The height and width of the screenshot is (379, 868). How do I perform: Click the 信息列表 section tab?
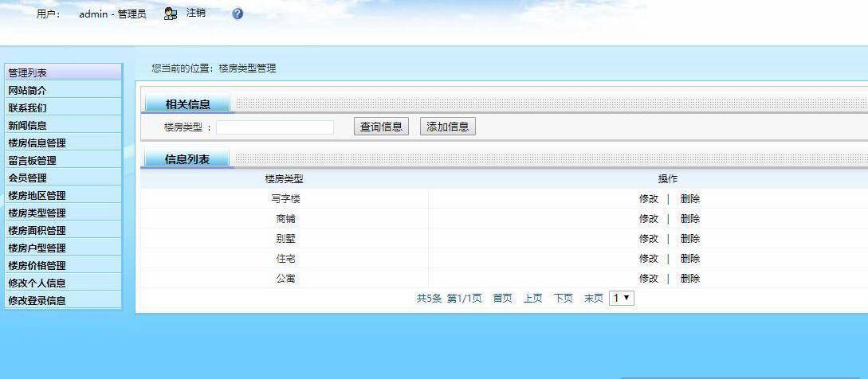tap(187, 159)
